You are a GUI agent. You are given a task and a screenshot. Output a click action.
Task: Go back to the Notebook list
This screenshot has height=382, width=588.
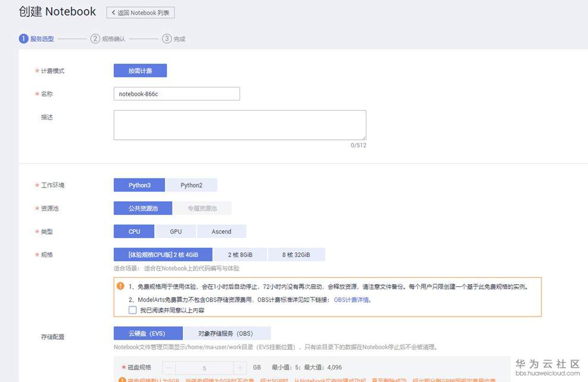[140, 12]
